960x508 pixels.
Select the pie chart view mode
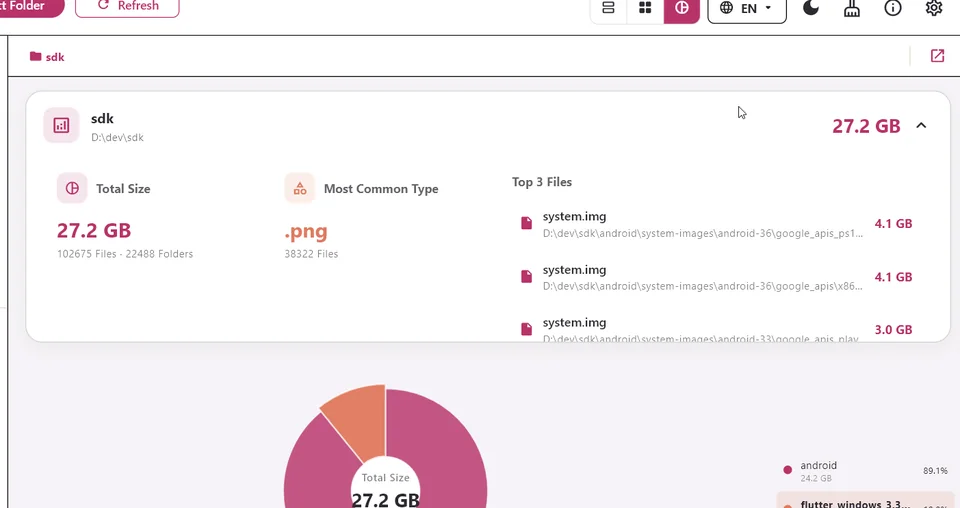(681, 8)
